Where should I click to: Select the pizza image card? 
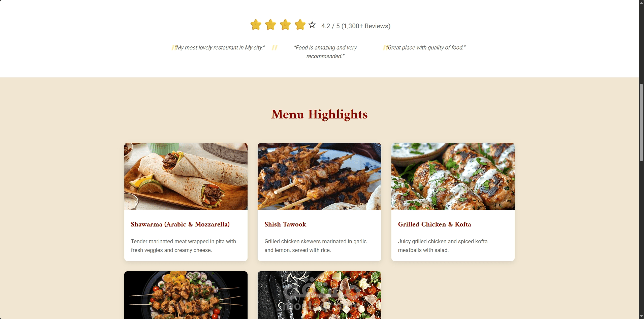coord(319,295)
